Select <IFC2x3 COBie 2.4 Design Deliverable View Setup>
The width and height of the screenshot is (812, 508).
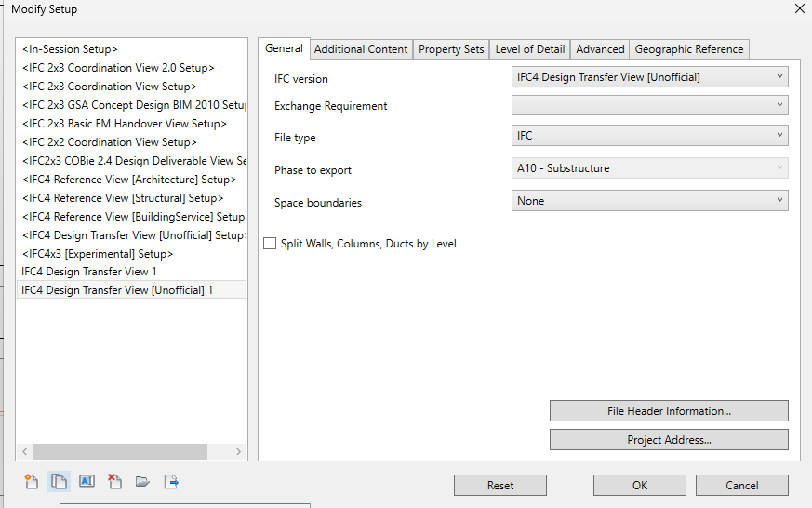[131, 161]
